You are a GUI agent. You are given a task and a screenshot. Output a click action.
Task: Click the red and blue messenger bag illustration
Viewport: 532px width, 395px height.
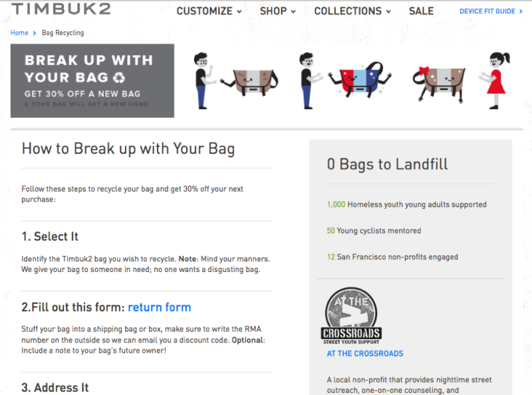(360, 79)
